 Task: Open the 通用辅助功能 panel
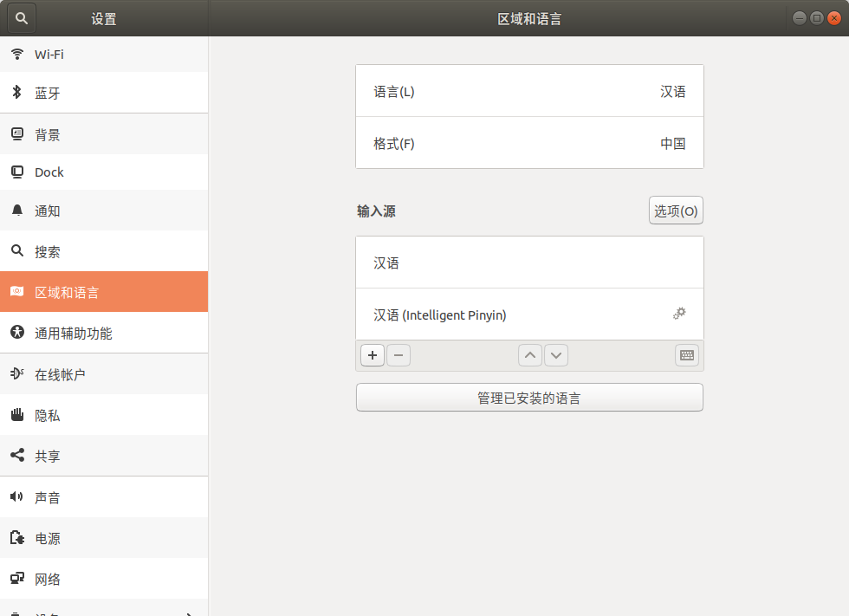(x=104, y=333)
